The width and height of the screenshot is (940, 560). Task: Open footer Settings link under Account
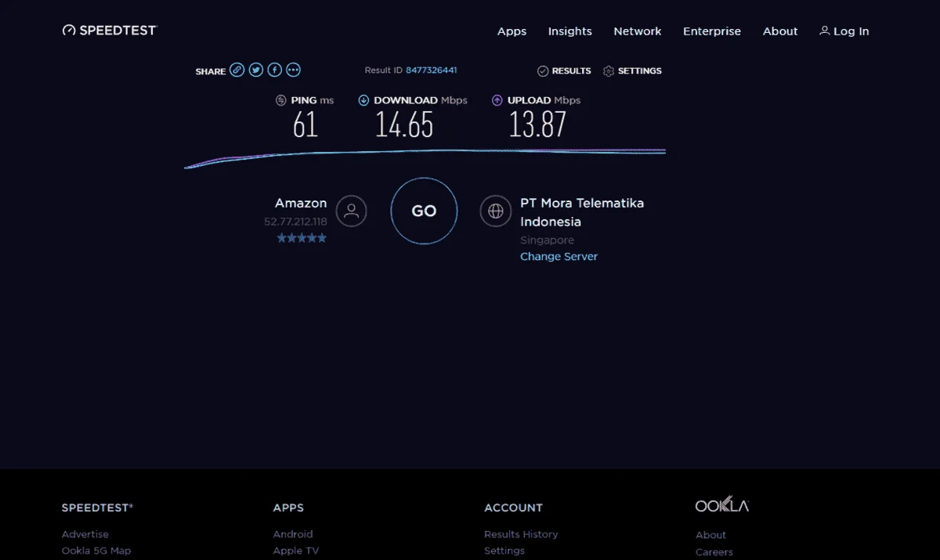coord(504,551)
